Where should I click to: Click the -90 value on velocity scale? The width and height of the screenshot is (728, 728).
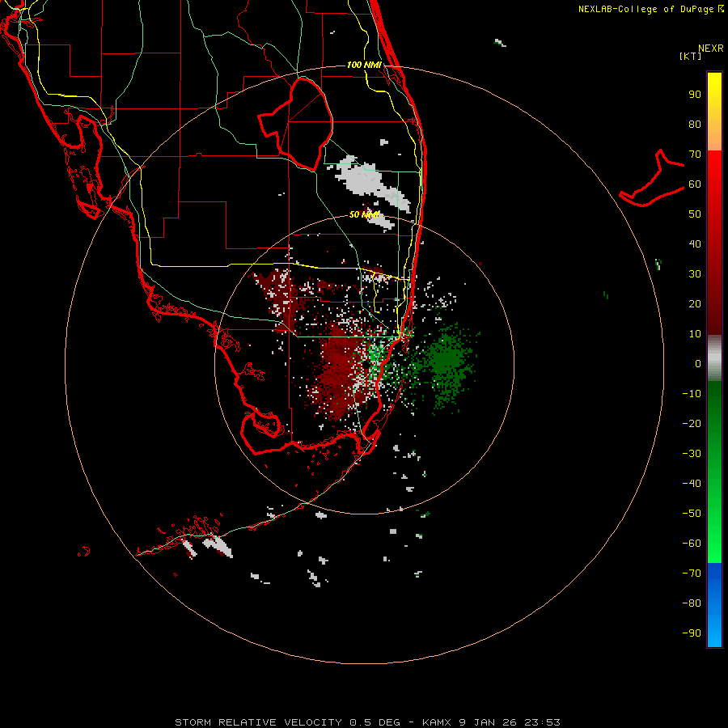692,633
